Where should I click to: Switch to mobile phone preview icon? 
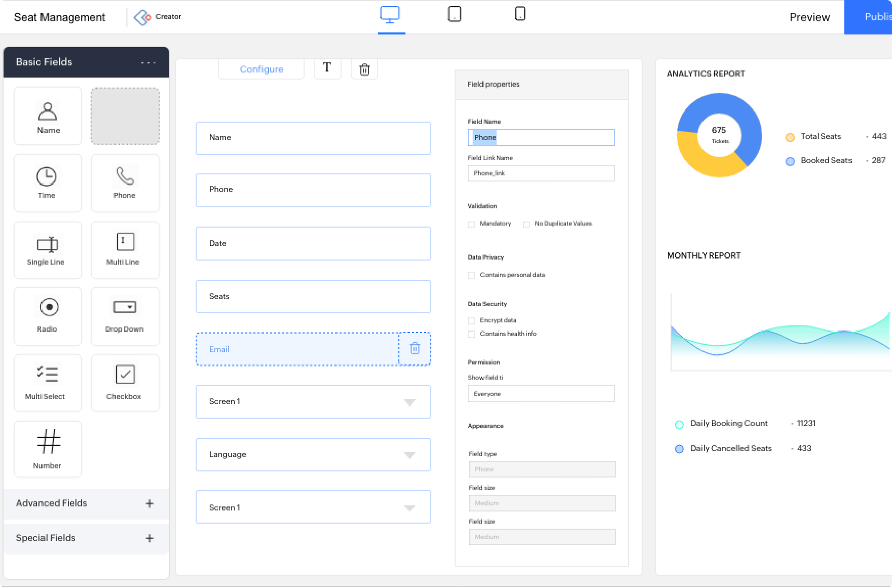click(519, 14)
